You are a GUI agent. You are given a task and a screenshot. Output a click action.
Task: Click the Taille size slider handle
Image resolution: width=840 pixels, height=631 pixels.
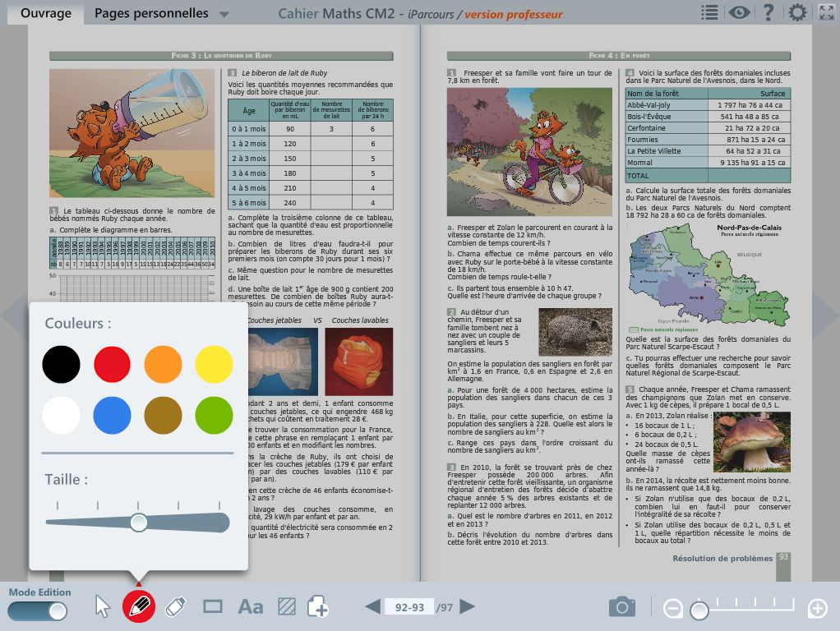tap(139, 523)
